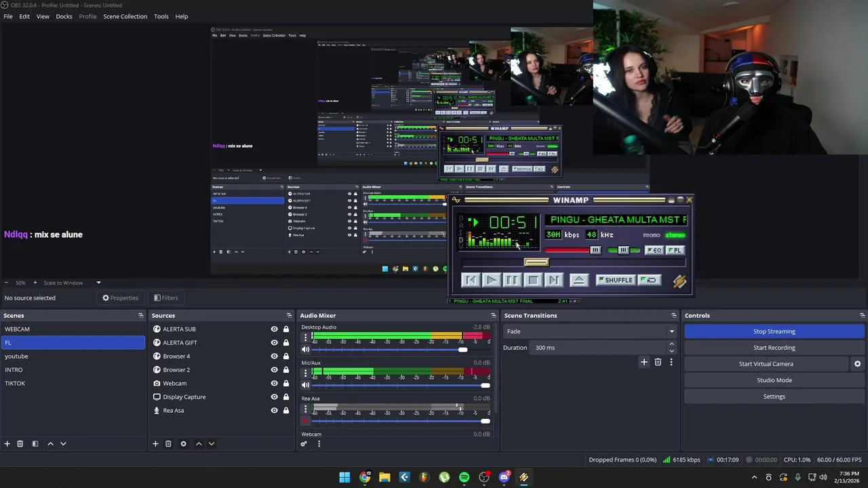Delete selected source with trash icon
Image resolution: width=868 pixels, height=488 pixels.
[x=168, y=444]
